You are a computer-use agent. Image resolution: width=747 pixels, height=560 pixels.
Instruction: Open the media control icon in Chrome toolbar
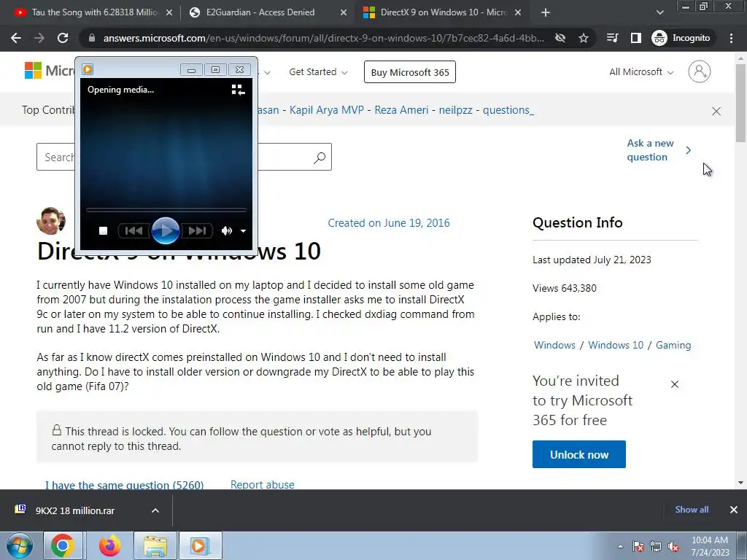(x=613, y=38)
